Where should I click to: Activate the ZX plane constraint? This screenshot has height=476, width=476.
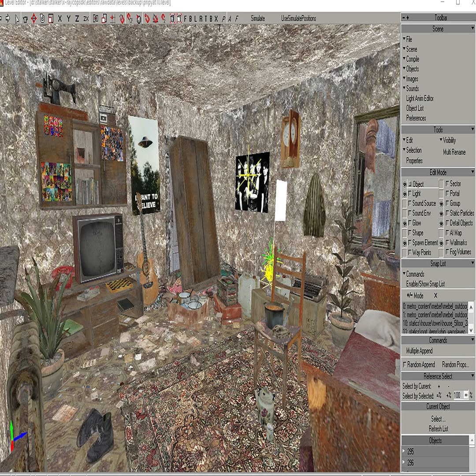86,19
